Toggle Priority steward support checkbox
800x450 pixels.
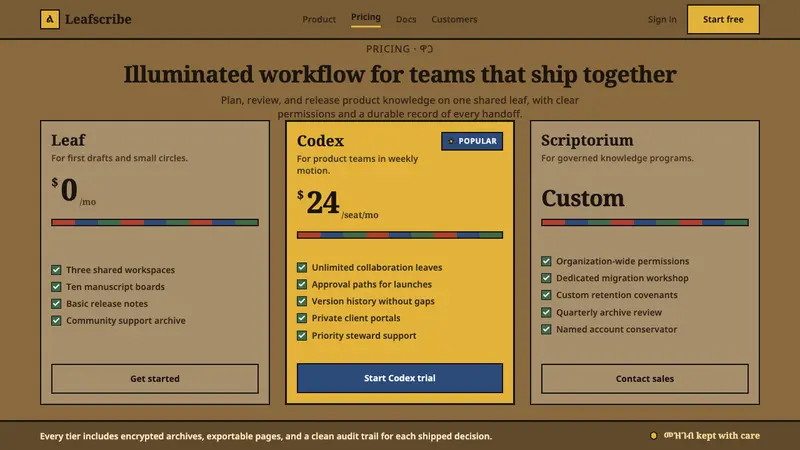click(302, 335)
